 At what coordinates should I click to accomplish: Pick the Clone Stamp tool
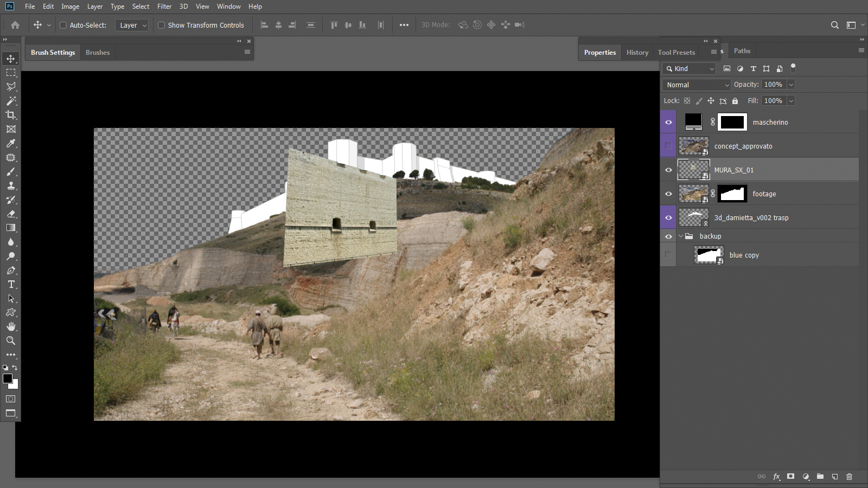pos(11,186)
